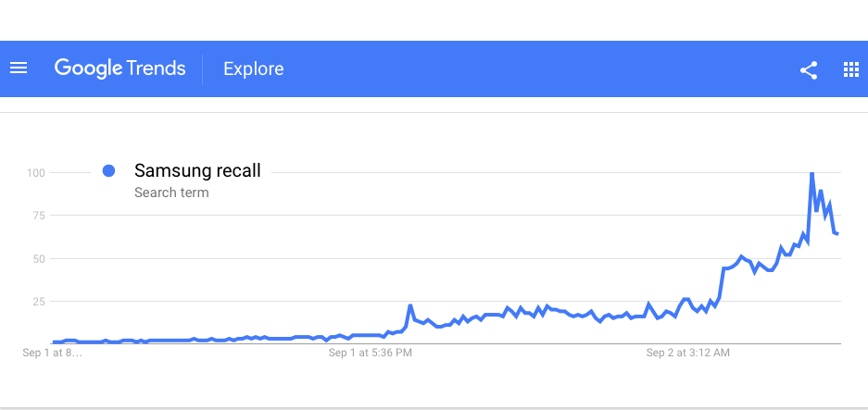Image resolution: width=868 pixels, height=410 pixels.
Task: Click the Sep 2 at 3:12 AM axis label
Action: (x=688, y=353)
